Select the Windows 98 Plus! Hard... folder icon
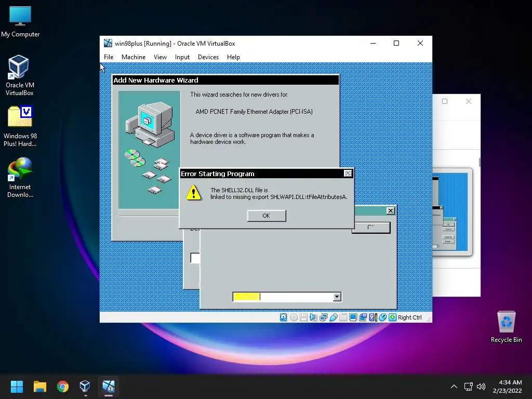Screen dimensions: 532x399 pyautogui.click(x=20, y=127)
